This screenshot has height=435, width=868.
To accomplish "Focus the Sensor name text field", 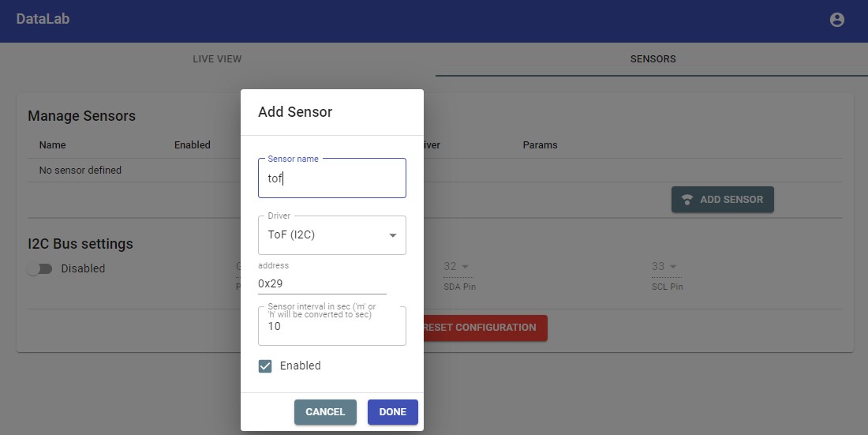I will [331, 179].
